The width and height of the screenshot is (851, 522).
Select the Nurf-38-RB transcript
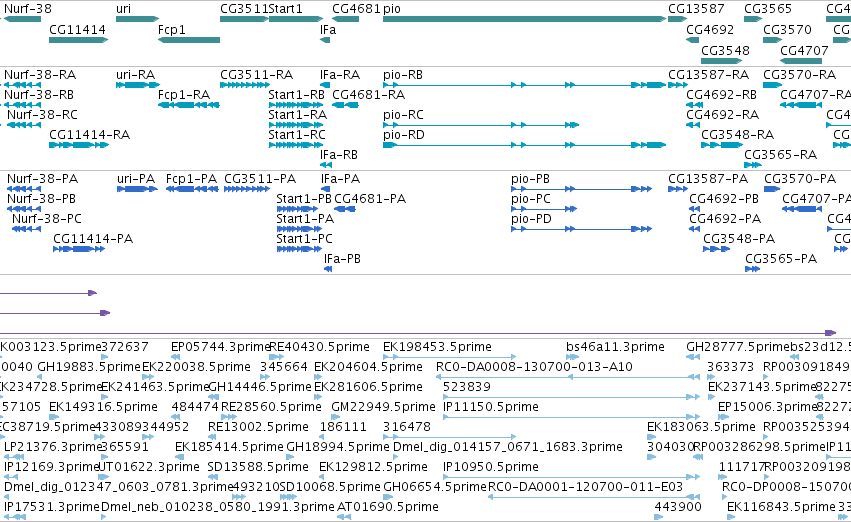22,105
